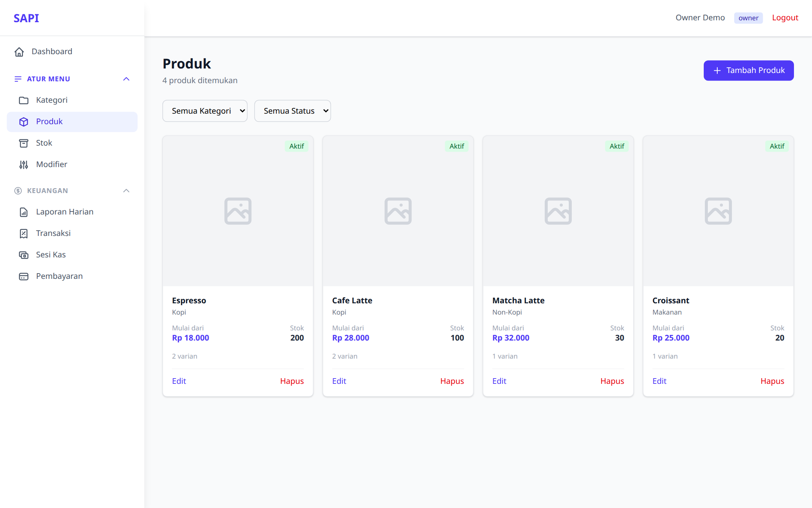Click the Cafe Latte product title
Screen dimensions: 812x508
(352, 301)
